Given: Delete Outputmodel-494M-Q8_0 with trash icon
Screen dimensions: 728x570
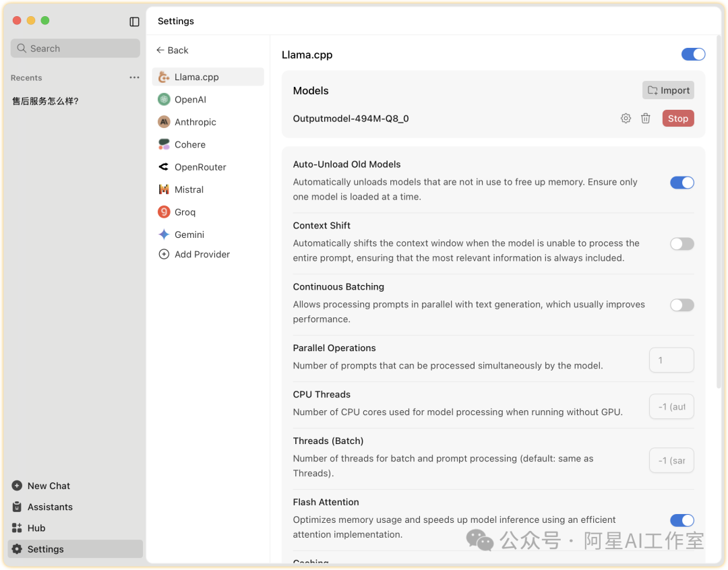Looking at the screenshot, I should (x=645, y=119).
